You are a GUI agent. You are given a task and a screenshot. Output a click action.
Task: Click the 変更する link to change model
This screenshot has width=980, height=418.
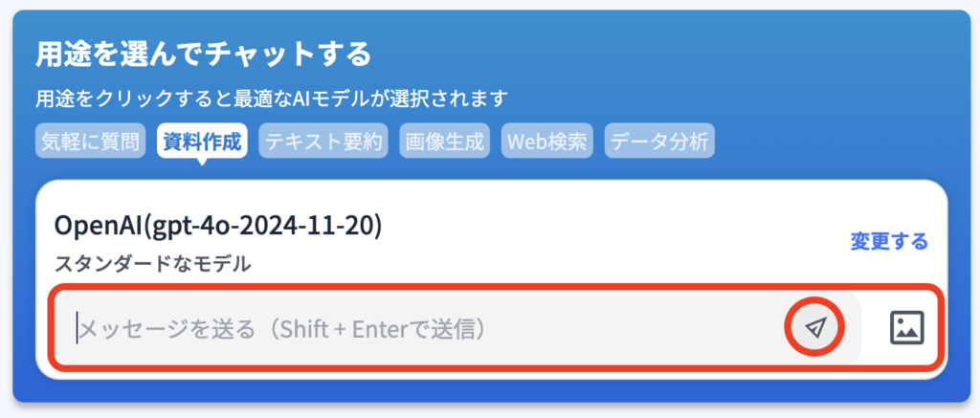coord(889,242)
